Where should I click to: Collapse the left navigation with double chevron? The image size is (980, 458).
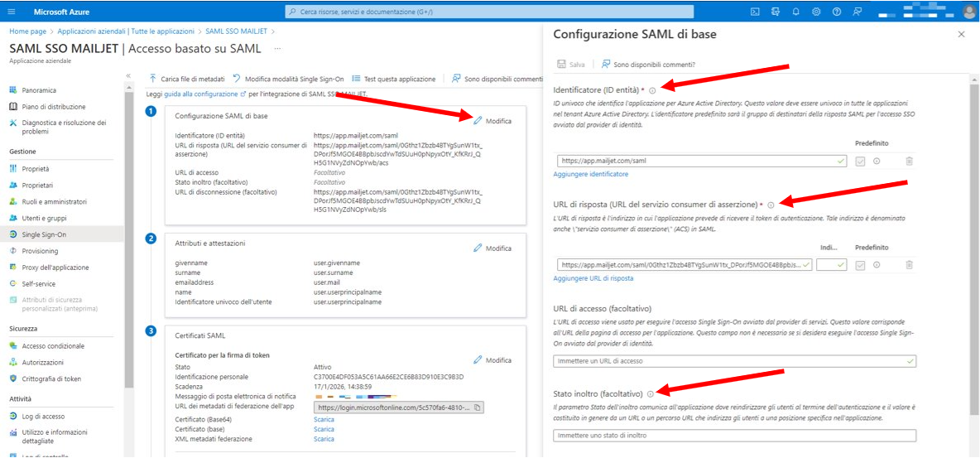[129, 75]
